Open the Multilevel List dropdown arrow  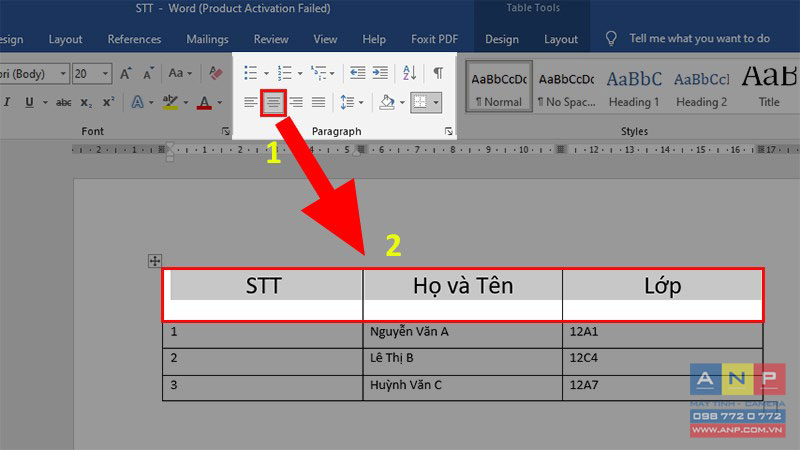pyautogui.click(x=332, y=73)
